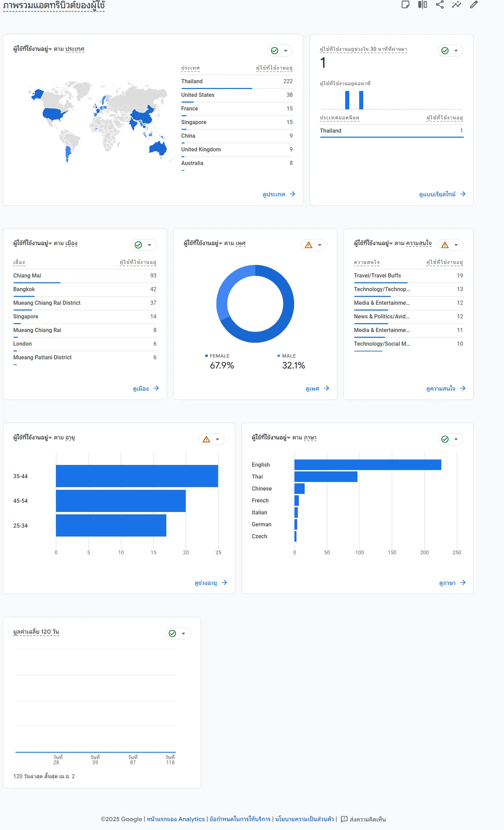Click the pencil edit report icon
Image resolution: width=504 pixels, height=830 pixels.
474,4
